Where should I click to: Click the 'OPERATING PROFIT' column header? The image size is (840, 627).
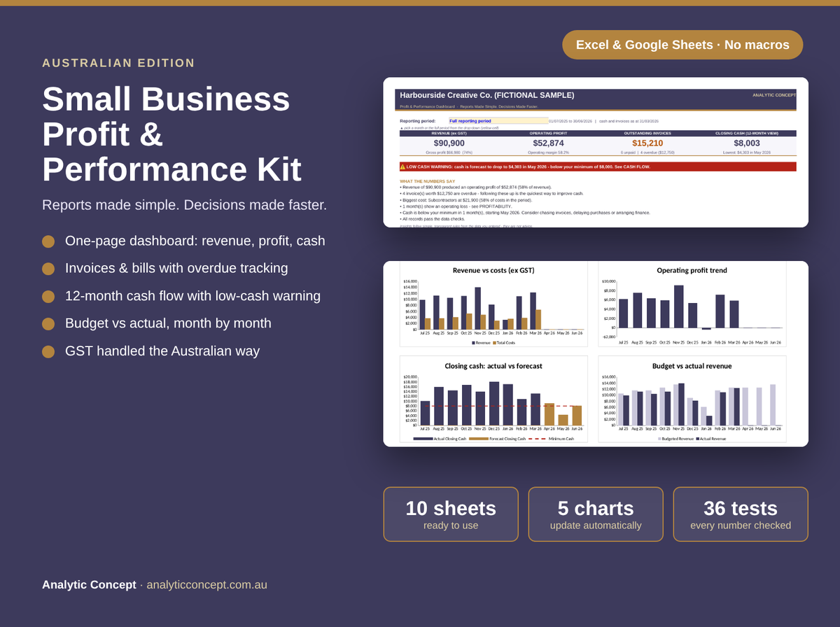548,133
